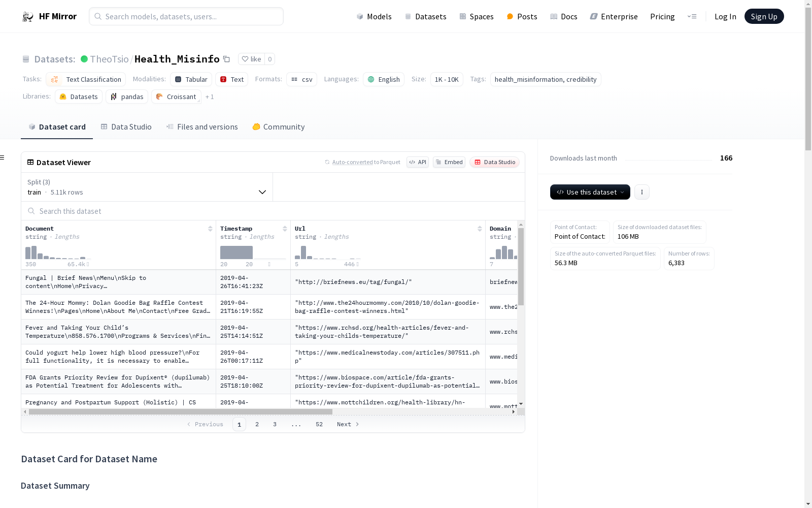Click the Sign Up button

click(x=764, y=16)
